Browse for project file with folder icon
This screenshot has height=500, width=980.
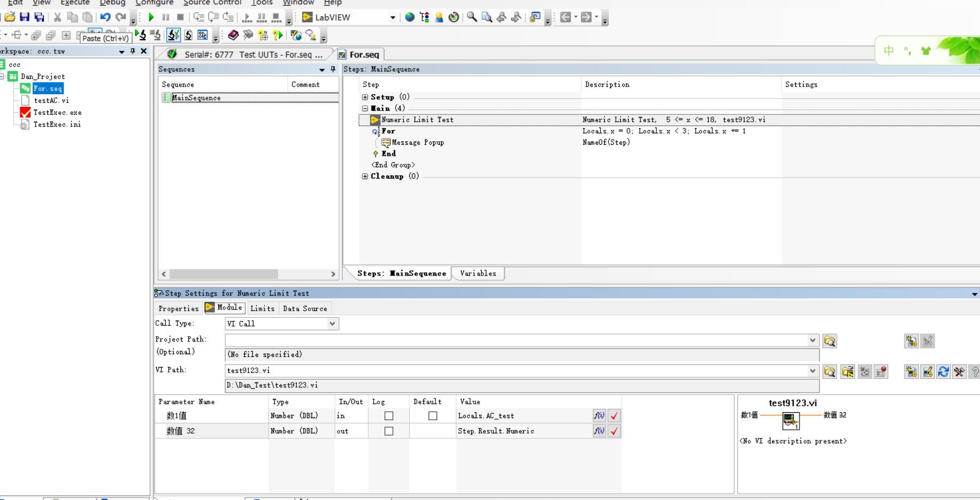point(830,341)
